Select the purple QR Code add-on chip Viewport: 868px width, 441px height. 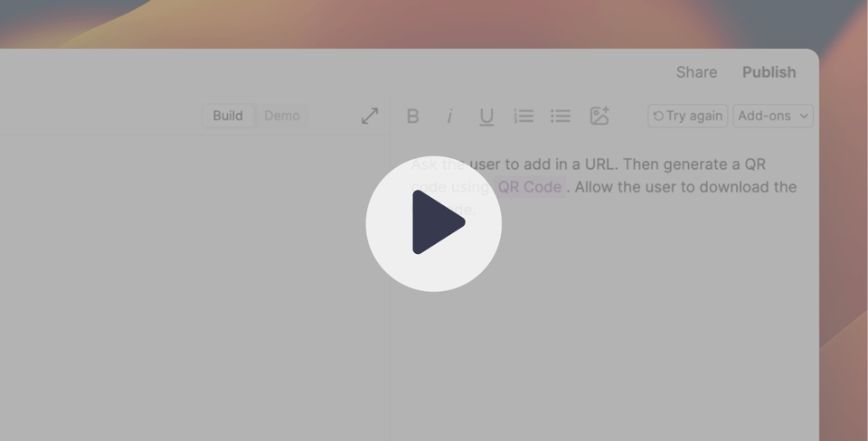pos(530,187)
